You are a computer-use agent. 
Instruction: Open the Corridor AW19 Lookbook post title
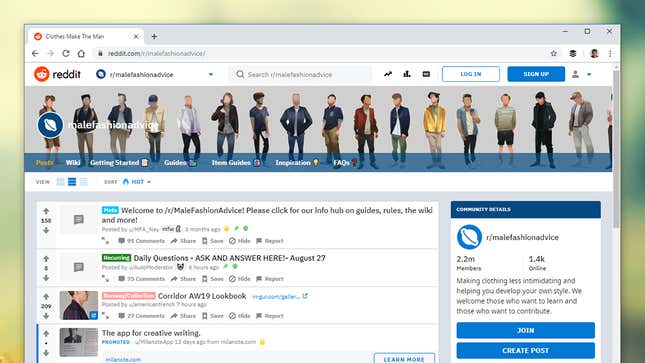(x=202, y=296)
